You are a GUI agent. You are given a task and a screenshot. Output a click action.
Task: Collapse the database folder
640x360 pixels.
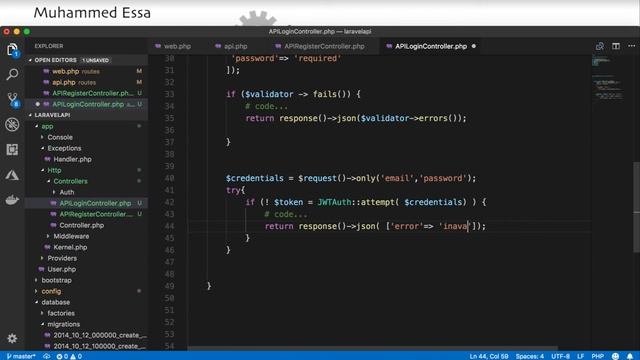pyautogui.click(x=37, y=302)
